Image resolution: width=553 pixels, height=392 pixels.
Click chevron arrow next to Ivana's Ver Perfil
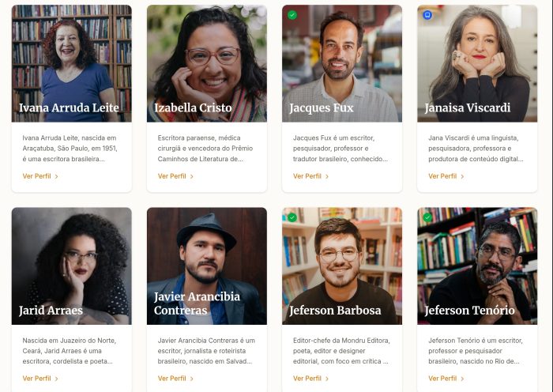pyautogui.click(x=57, y=176)
